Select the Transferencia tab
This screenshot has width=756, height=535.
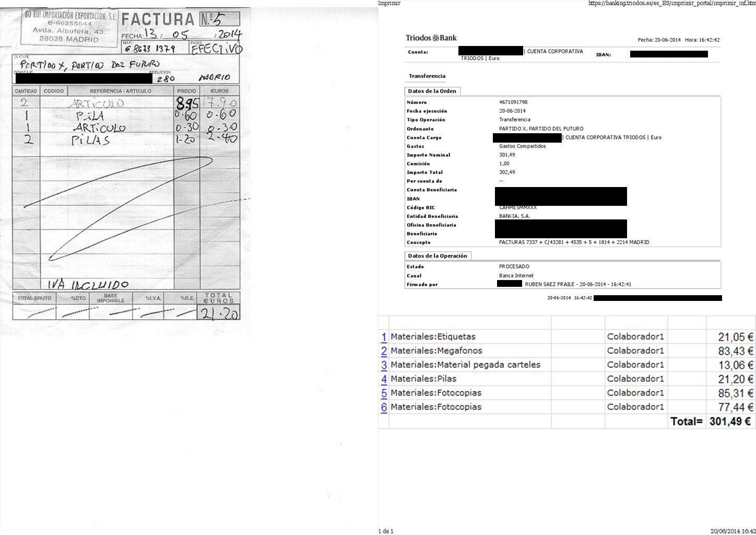click(427, 76)
